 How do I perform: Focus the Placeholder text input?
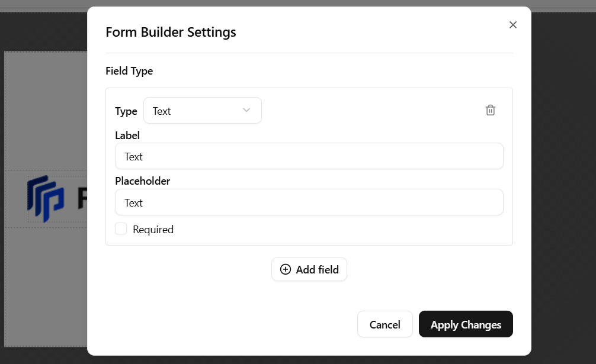pyautogui.click(x=309, y=202)
